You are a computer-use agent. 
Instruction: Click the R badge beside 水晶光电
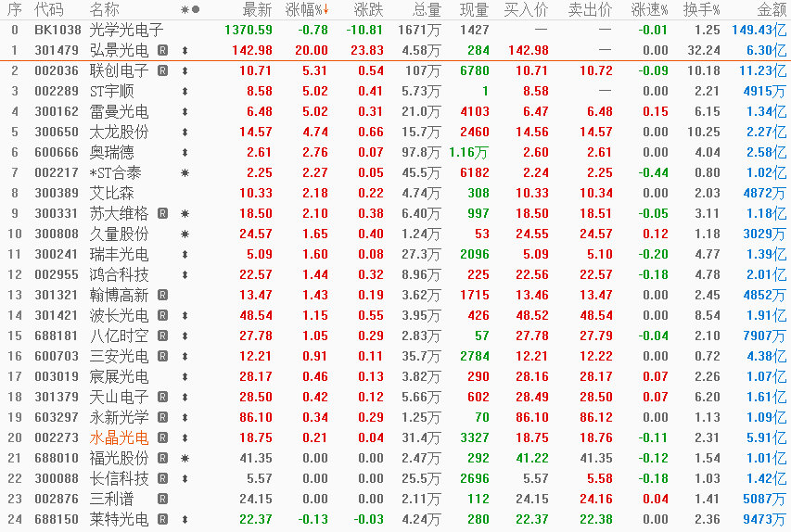(x=162, y=437)
